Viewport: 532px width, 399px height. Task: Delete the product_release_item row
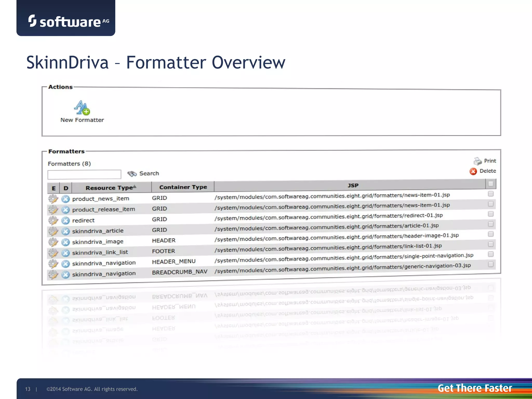(65, 210)
